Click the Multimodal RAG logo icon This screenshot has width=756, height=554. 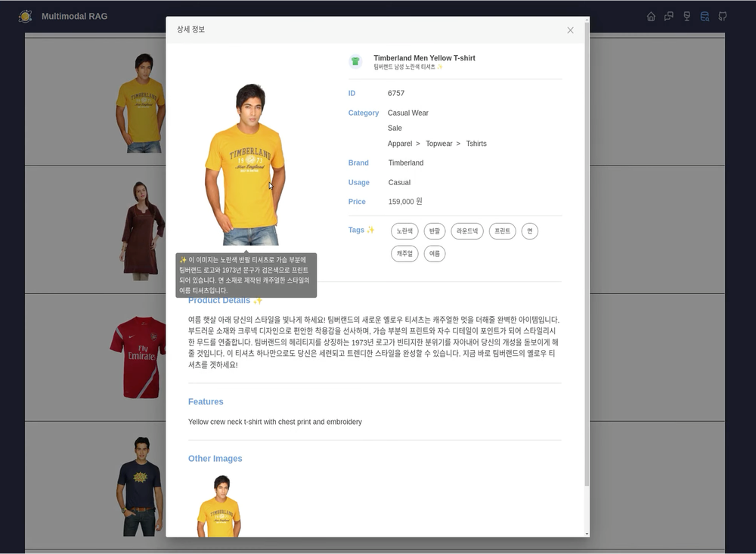click(x=25, y=17)
